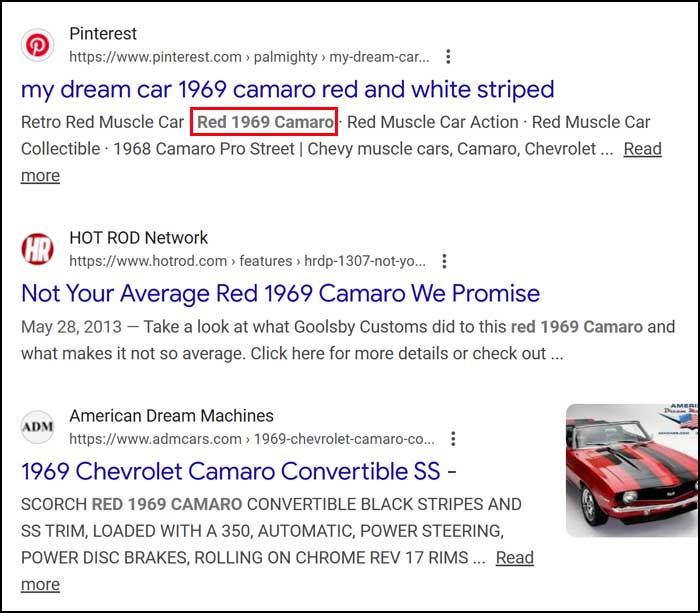Click 'Red Muscle Car Action' snippet text

(433, 122)
